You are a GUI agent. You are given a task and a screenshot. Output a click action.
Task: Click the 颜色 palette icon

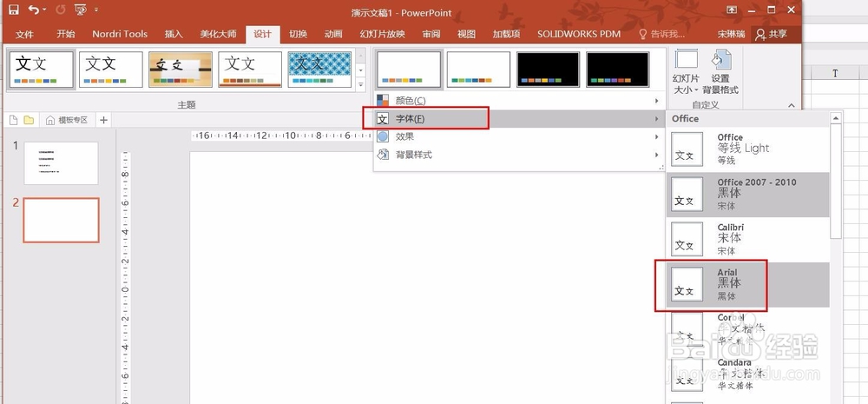point(383,100)
